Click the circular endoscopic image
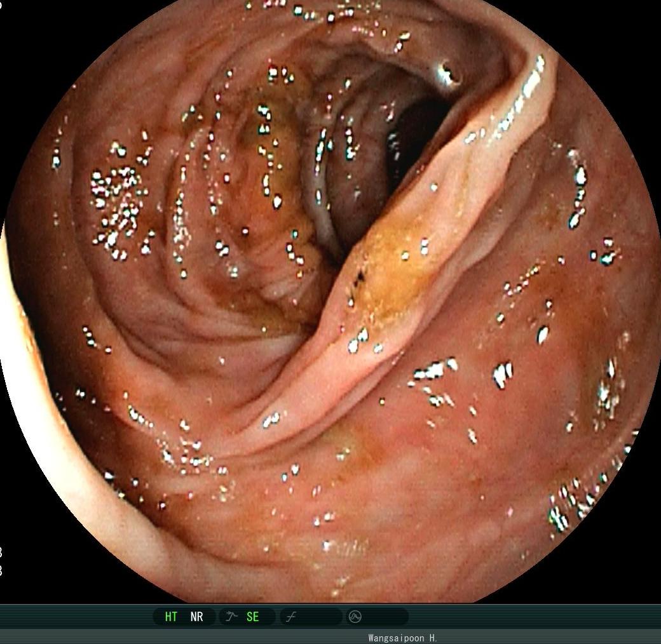The image size is (661, 644). pos(330,301)
